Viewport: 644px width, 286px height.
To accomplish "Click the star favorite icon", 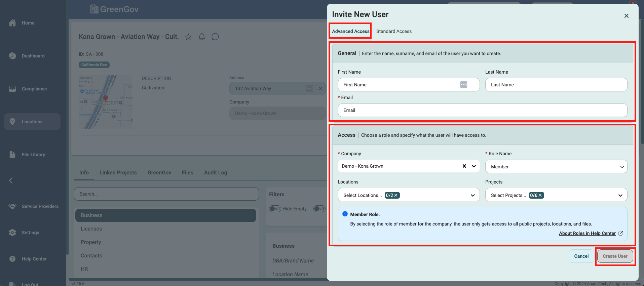I will tap(188, 37).
